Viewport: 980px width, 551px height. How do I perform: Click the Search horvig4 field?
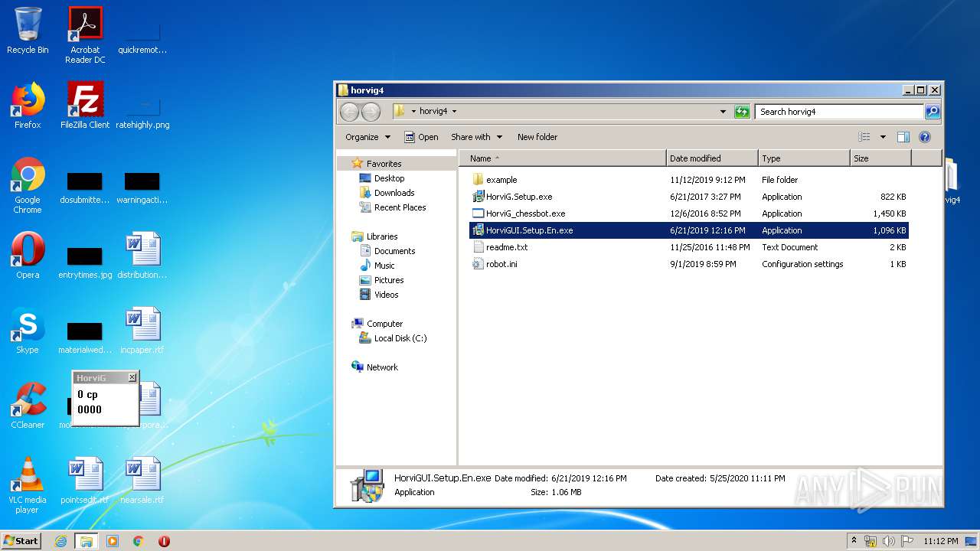(x=839, y=112)
